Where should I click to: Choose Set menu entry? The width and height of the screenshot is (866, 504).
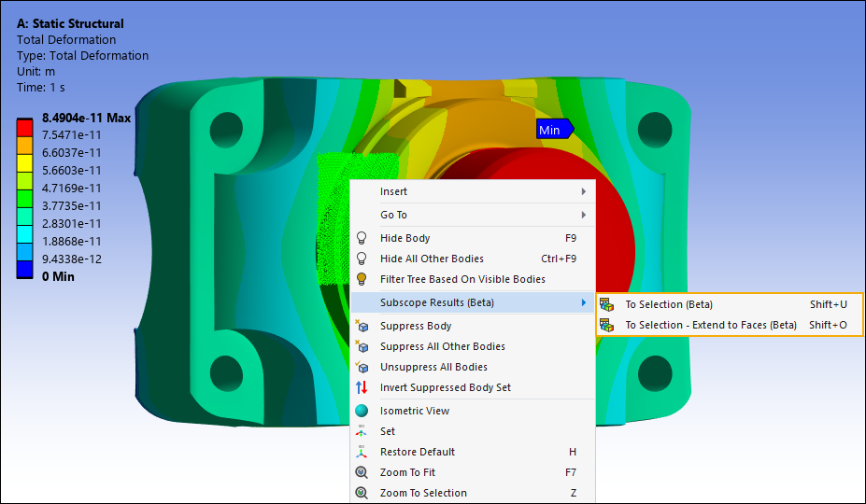coord(473,431)
